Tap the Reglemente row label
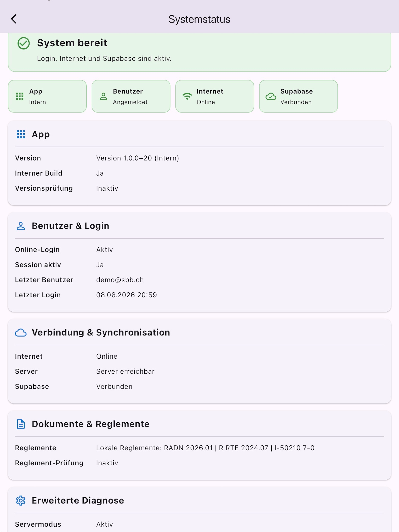Screen dimensions: 399x532 [36, 448]
